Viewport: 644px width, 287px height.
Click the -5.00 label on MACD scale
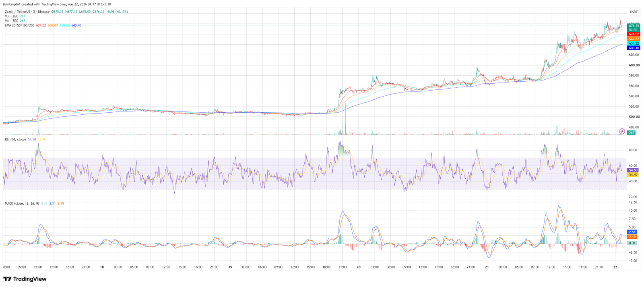(x=633, y=261)
